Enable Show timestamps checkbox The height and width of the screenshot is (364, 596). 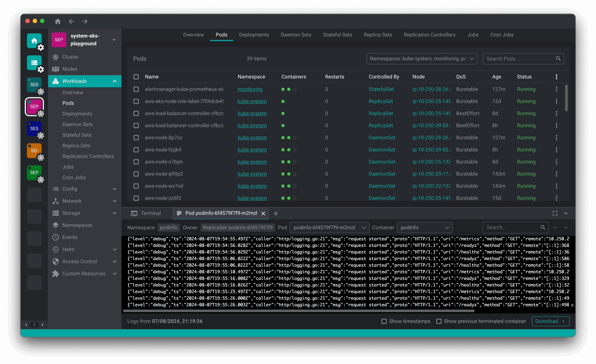click(x=384, y=321)
